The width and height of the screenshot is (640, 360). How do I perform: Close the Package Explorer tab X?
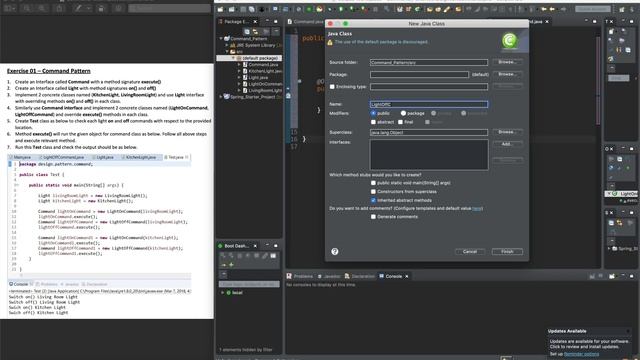(x=256, y=22)
